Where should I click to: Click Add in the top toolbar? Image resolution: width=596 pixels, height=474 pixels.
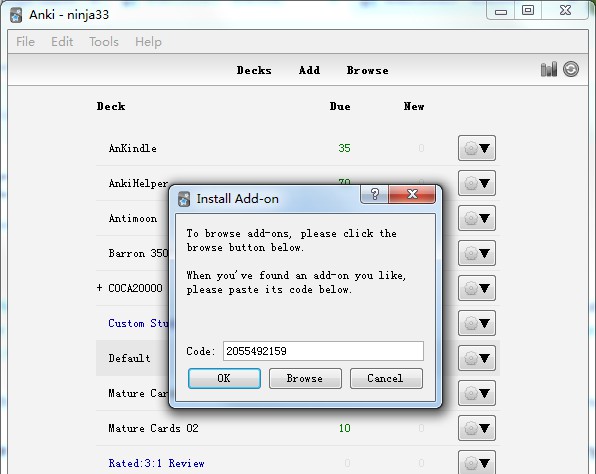(x=309, y=70)
